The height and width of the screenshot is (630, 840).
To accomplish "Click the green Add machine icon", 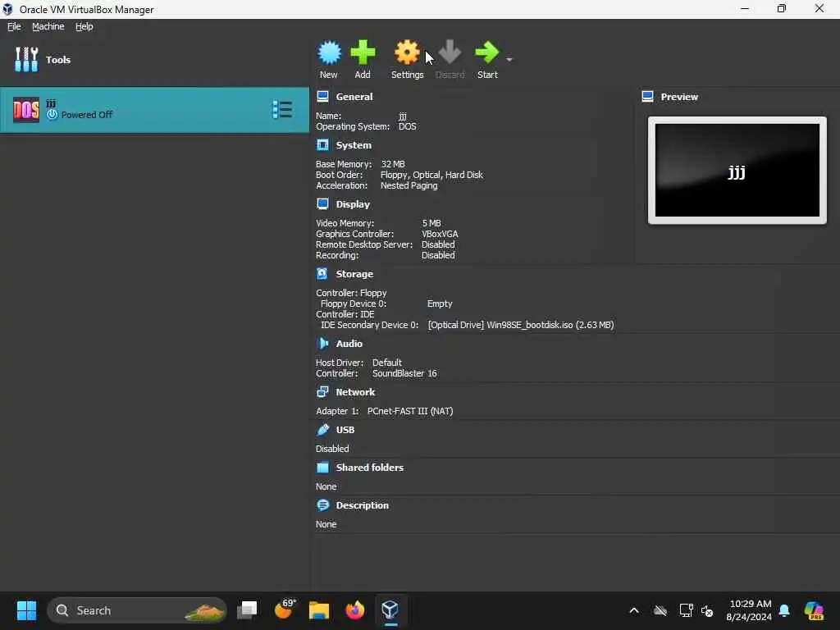I will point(363,52).
